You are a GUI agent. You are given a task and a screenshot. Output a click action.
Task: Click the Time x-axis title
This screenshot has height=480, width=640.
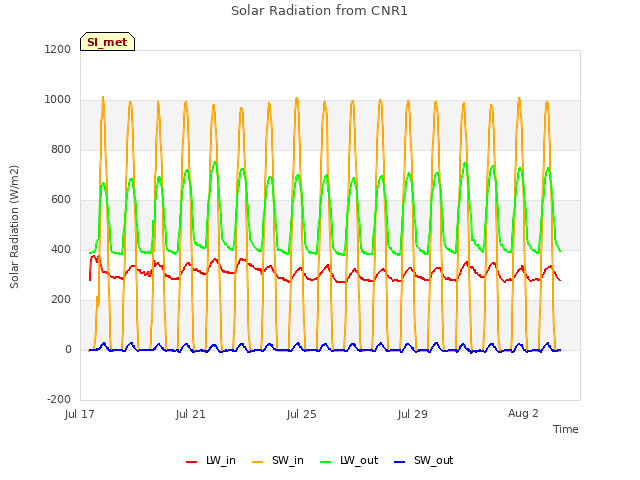pos(566,429)
